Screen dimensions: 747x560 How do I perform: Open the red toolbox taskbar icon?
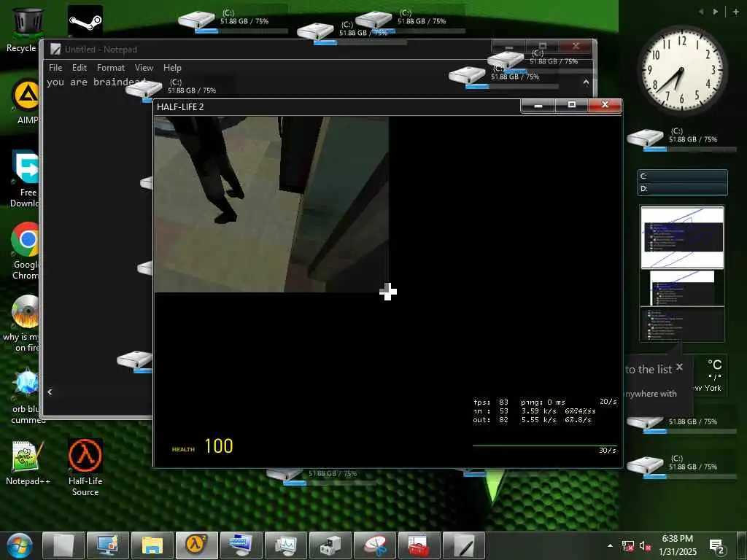coord(419,545)
